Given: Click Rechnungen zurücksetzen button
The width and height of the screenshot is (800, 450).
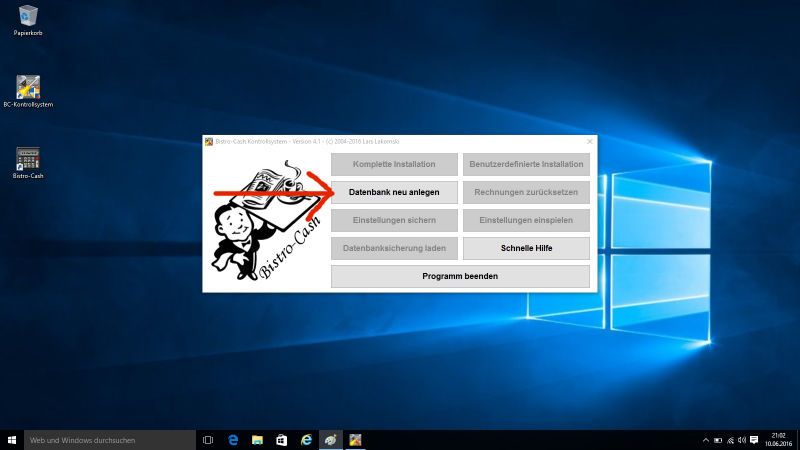Looking at the screenshot, I should pyautogui.click(x=526, y=192).
